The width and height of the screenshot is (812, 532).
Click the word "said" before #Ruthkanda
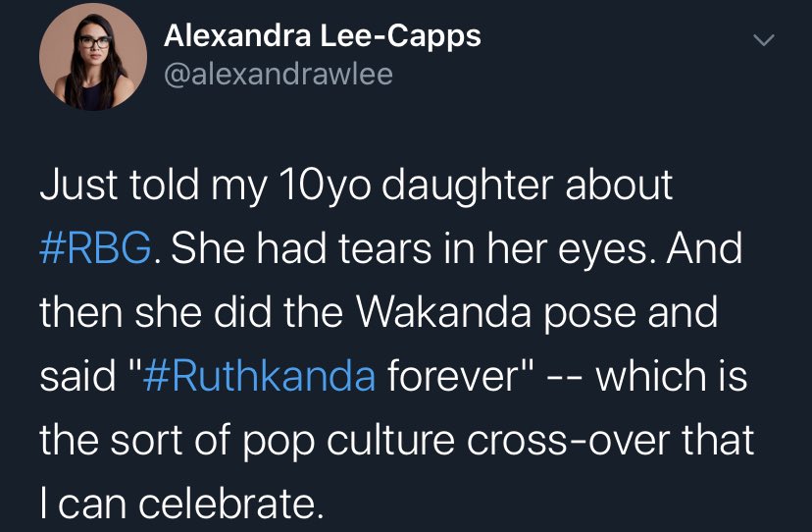pos(78,375)
